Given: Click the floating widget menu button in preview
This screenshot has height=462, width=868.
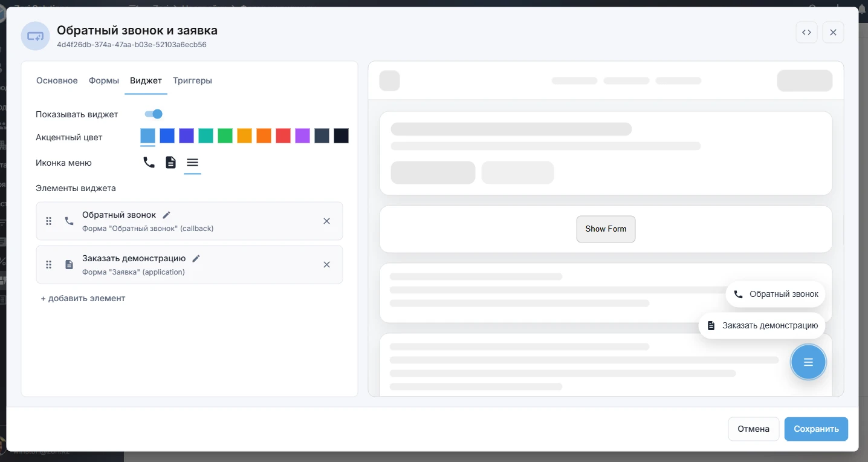Looking at the screenshot, I should [808, 362].
